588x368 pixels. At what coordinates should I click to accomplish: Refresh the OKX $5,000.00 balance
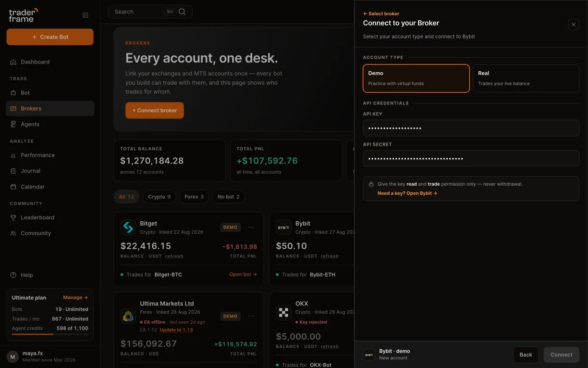[330, 346]
